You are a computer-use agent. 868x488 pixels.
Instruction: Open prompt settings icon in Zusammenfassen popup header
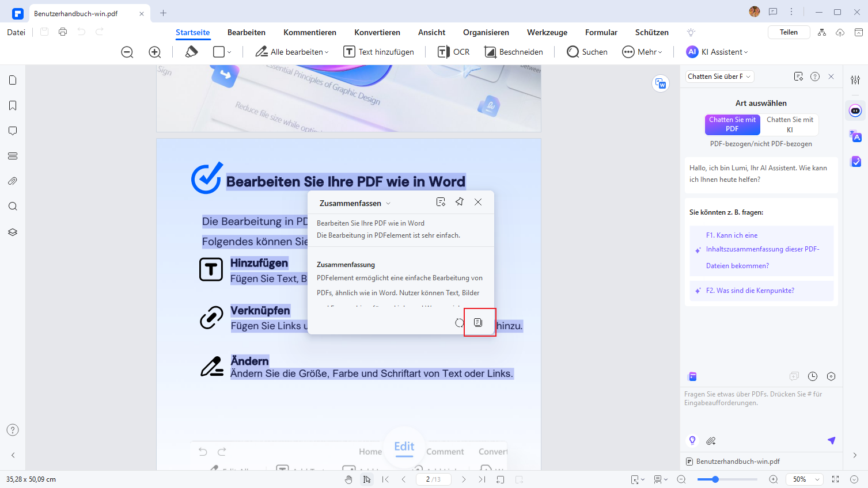pos(441,202)
